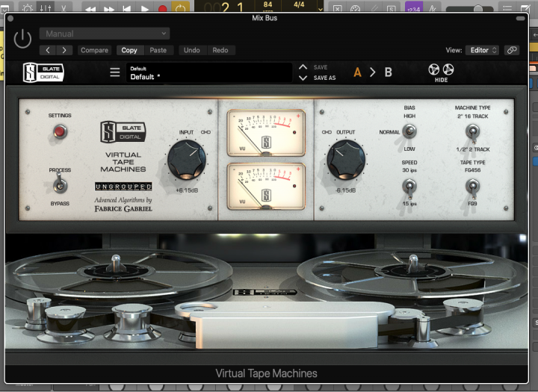Flip the PROCESS/BYPASS toggle switch
Viewport: 538px width, 392px height.
pos(60,184)
